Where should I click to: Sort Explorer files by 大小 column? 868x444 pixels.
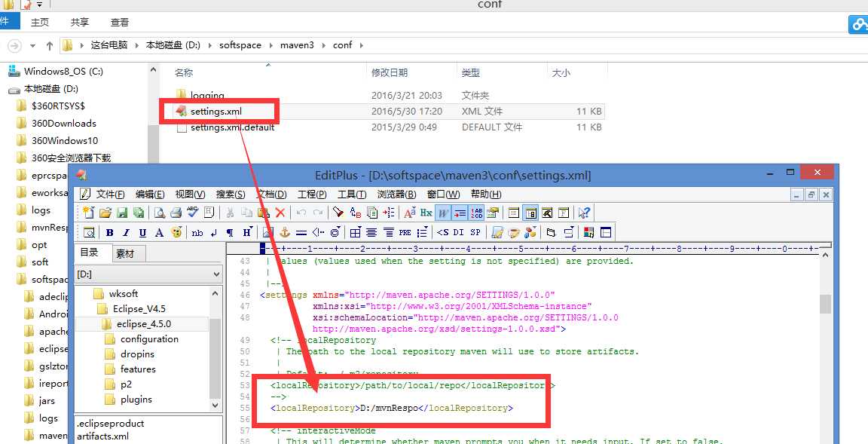click(561, 72)
